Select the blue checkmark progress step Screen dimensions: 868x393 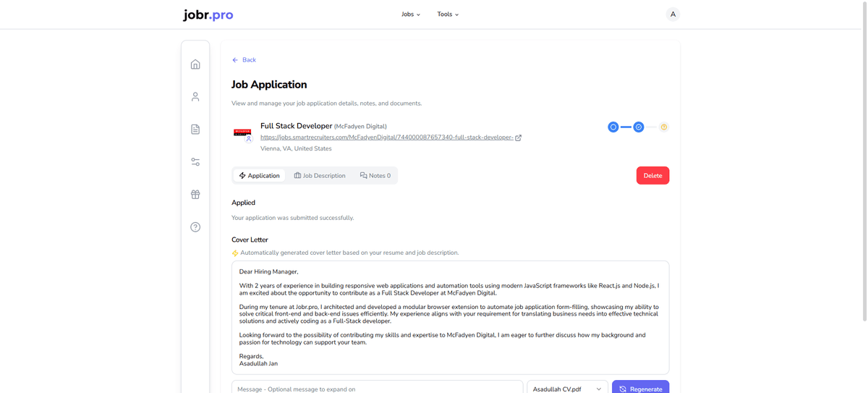639,127
